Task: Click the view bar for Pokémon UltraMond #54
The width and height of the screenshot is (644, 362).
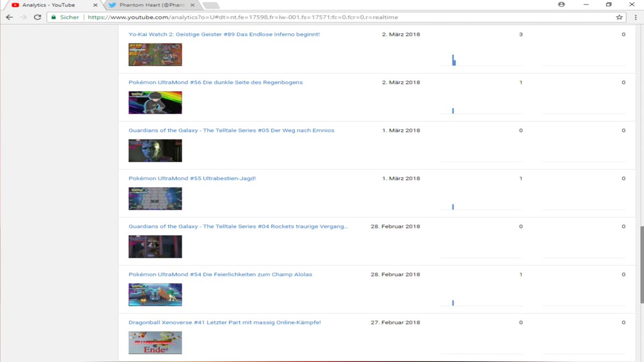Action: tap(453, 303)
